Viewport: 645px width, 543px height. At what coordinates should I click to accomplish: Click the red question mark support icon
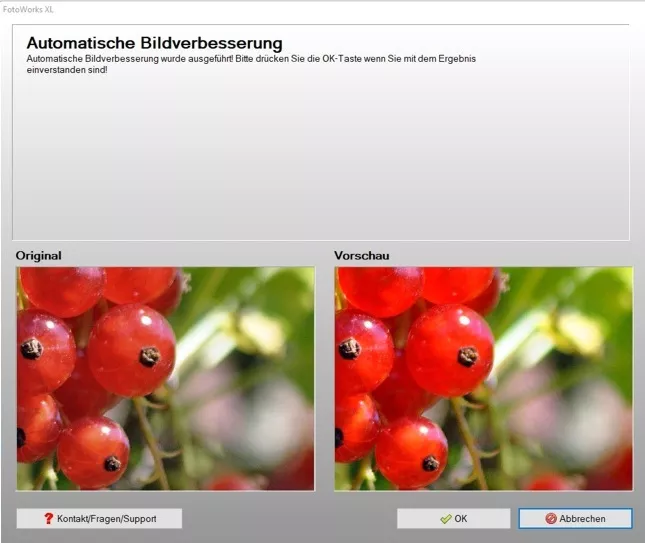[47, 519]
